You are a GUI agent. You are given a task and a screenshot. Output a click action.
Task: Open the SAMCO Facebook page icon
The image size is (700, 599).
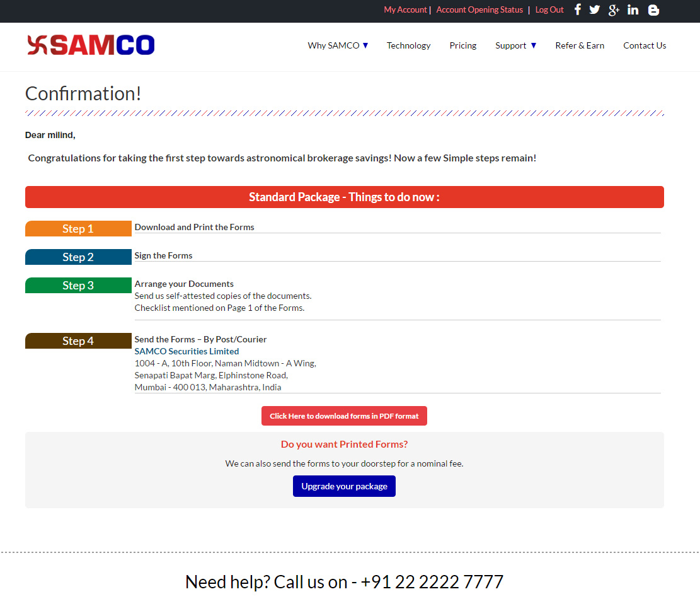pos(578,9)
